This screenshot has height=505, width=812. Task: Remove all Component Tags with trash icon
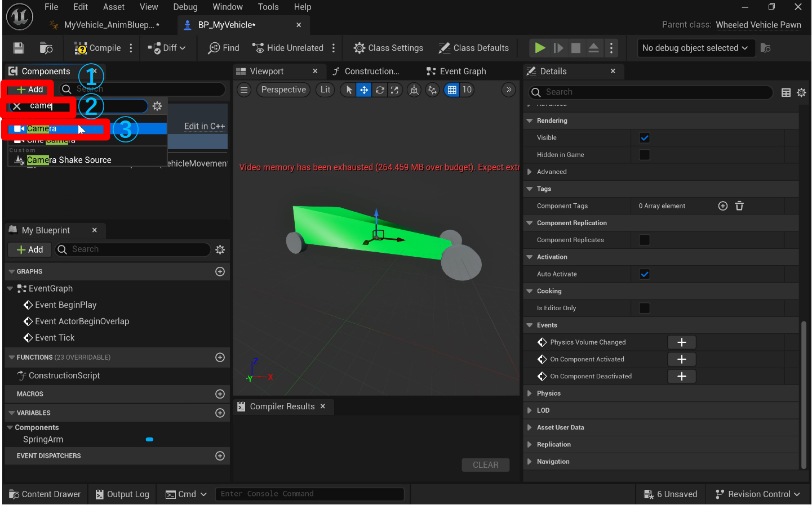click(x=739, y=206)
